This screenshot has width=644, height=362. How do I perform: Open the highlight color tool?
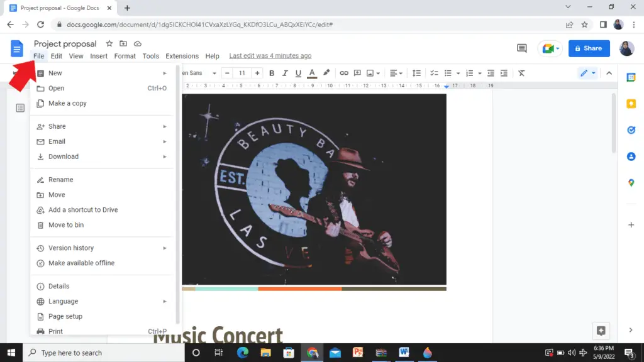pos(326,73)
